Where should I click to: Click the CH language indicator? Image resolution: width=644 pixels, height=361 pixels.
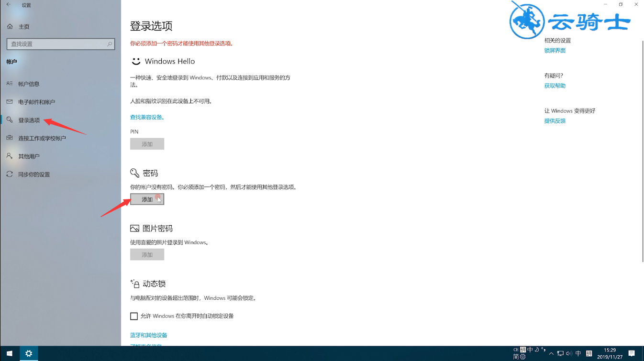(516, 350)
